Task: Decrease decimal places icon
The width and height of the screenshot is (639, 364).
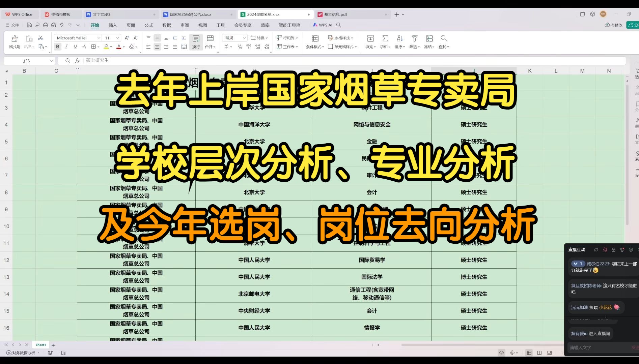Action: (x=267, y=47)
